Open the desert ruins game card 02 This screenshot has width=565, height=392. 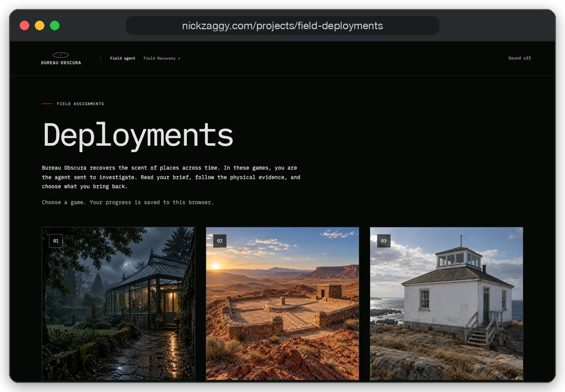(x=282, y=303)
